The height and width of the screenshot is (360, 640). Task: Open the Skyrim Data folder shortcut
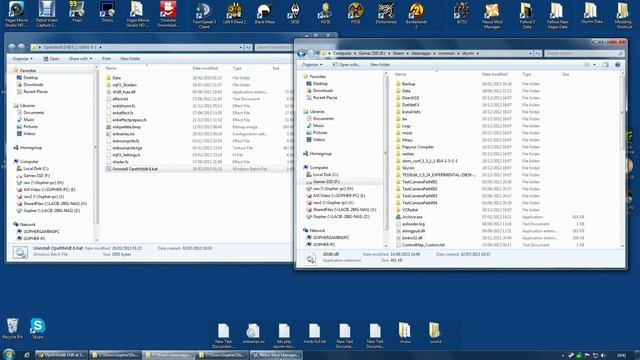coord(591,13)
